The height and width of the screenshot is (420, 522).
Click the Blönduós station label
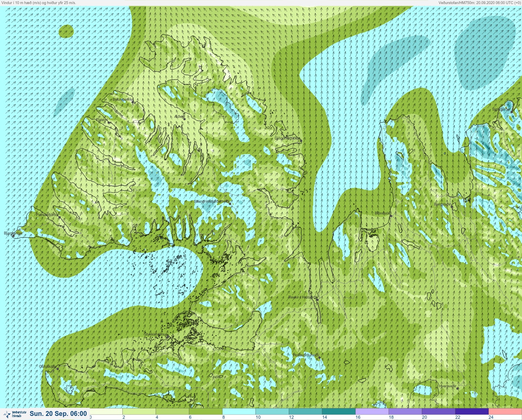point(383,213)
